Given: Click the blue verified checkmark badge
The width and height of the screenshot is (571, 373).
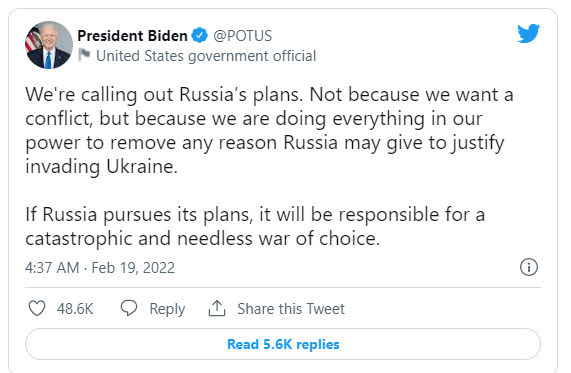Looking at the screenshot, I should (x=200, y=35).
